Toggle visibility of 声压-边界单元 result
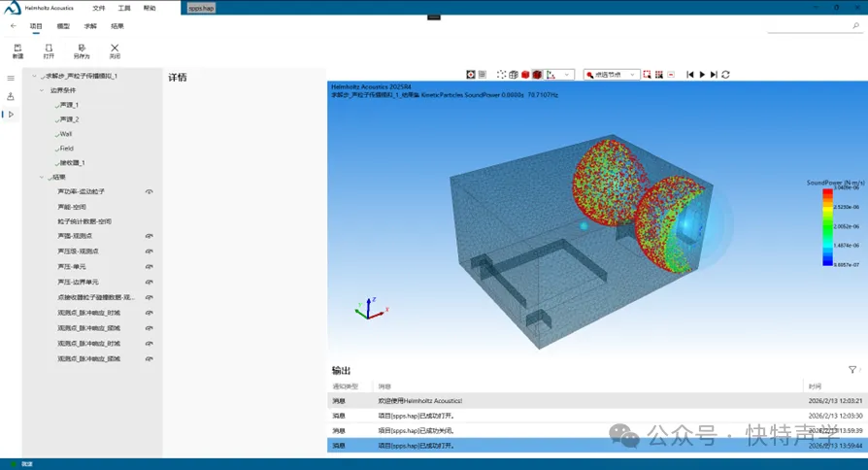Viewport: 868px width, 470px height. (x=149, y=282)
